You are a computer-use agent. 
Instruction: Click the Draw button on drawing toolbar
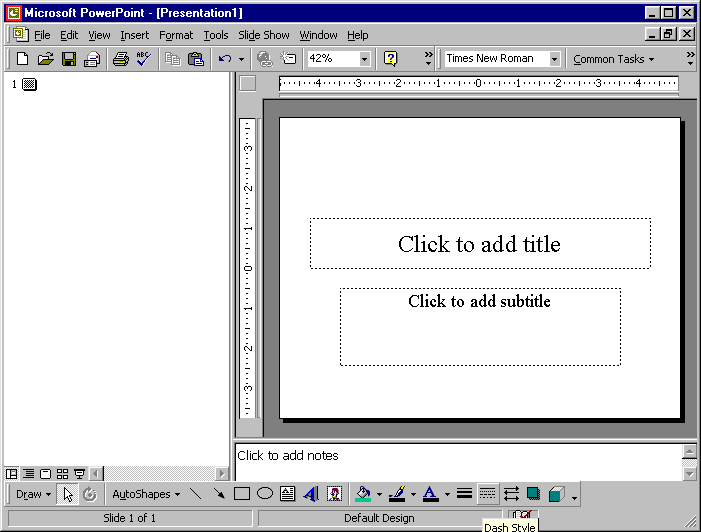(x=32, y=494)
